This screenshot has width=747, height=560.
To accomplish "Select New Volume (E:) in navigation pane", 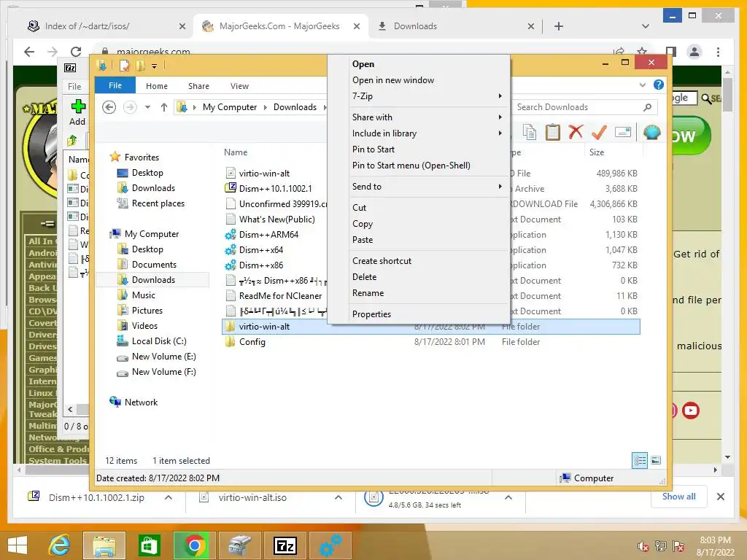I will [163, 357].
